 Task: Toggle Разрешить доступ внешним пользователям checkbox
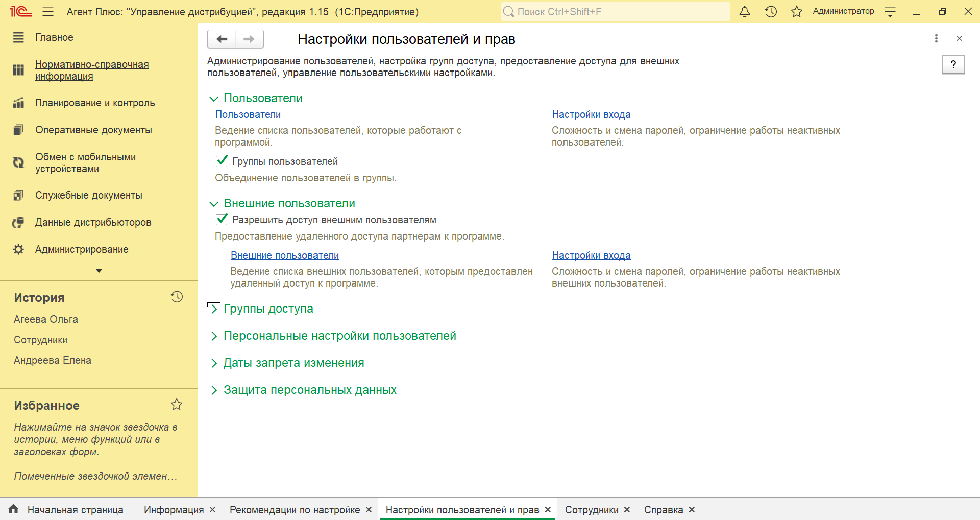click(222, 219)
